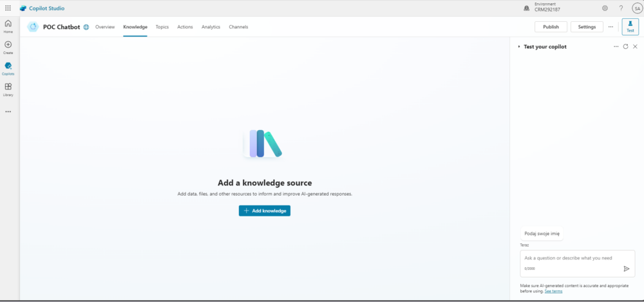Open Copilots in the left sidebar
The width and height of the screenshot is (644, 302).
[8, 68]
